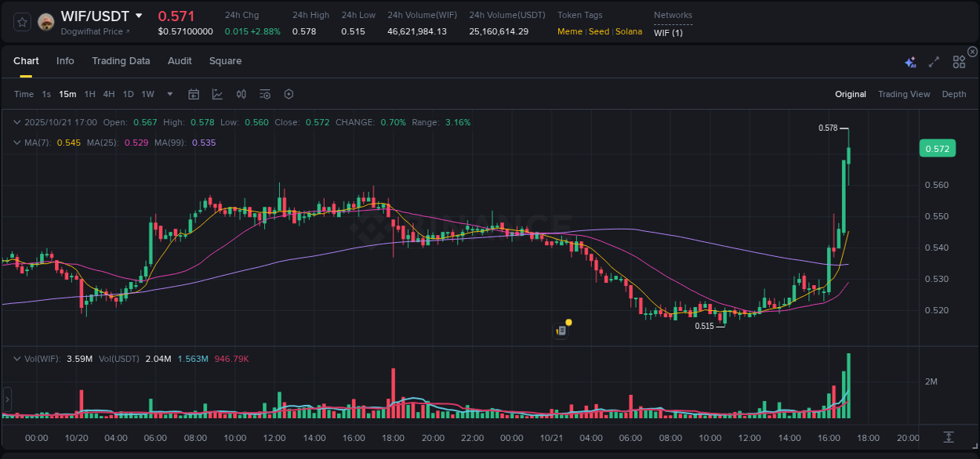Toggle the favorite star for WIF/USDT
Screen dimensions: 980x459
pos(21,21)
